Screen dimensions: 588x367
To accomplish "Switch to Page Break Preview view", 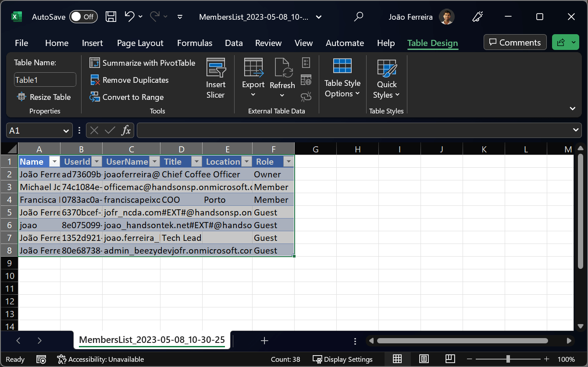I will [x=450, y=359].
